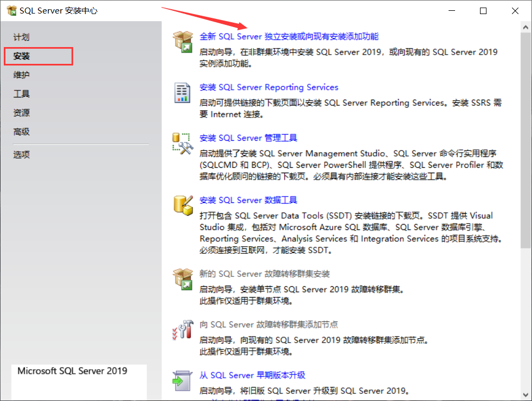Click the scrollbar up arrow
This screenshot has height=401, width=532.
pos(525,27)
